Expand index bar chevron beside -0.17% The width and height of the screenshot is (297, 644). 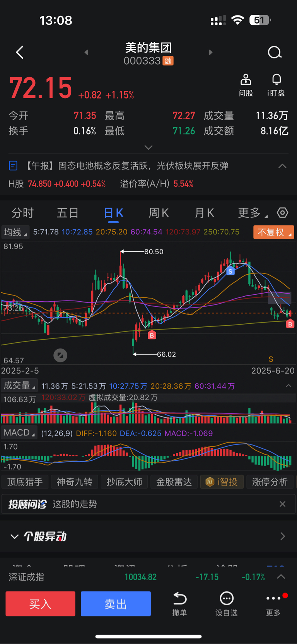(281, 577)
